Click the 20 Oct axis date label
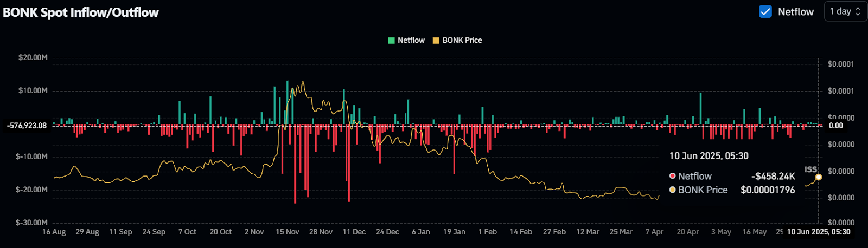868x248 pixels. click(221, 232)
